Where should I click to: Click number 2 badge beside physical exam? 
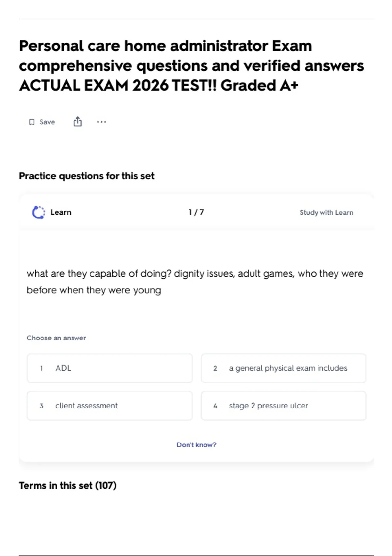[215, 368]
